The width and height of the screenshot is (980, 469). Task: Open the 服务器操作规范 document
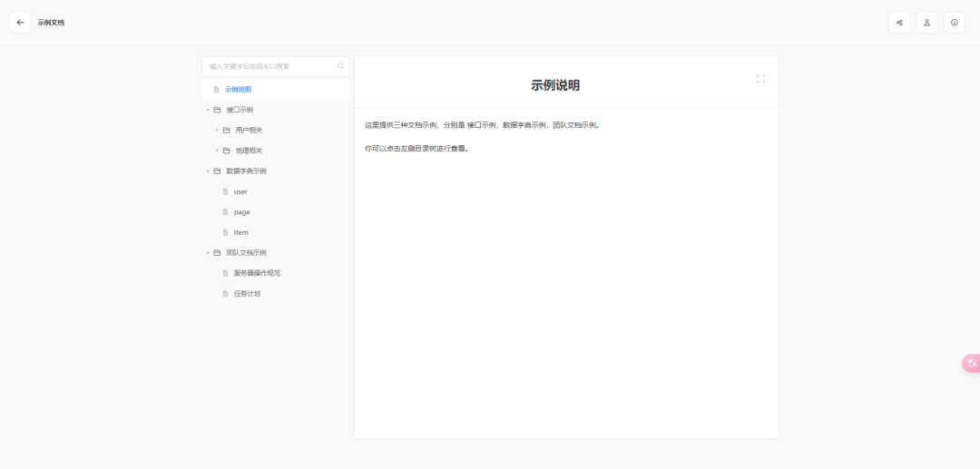click(257, 273)
